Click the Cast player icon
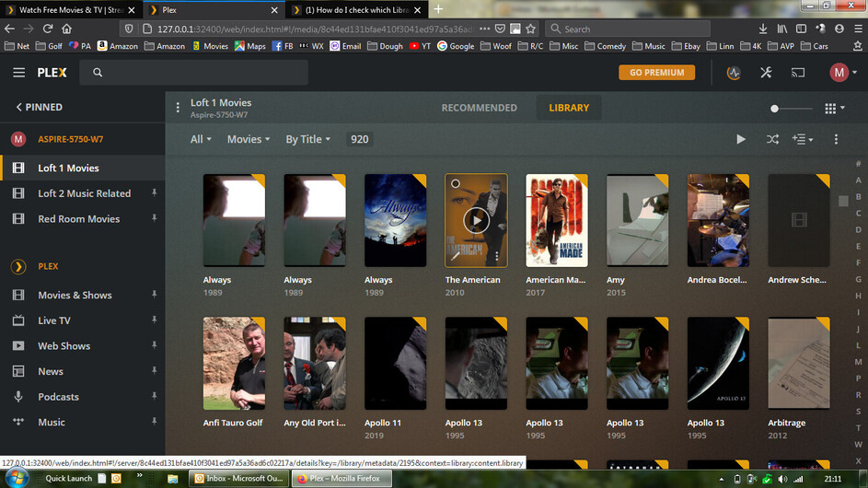 tap(798, 73)
